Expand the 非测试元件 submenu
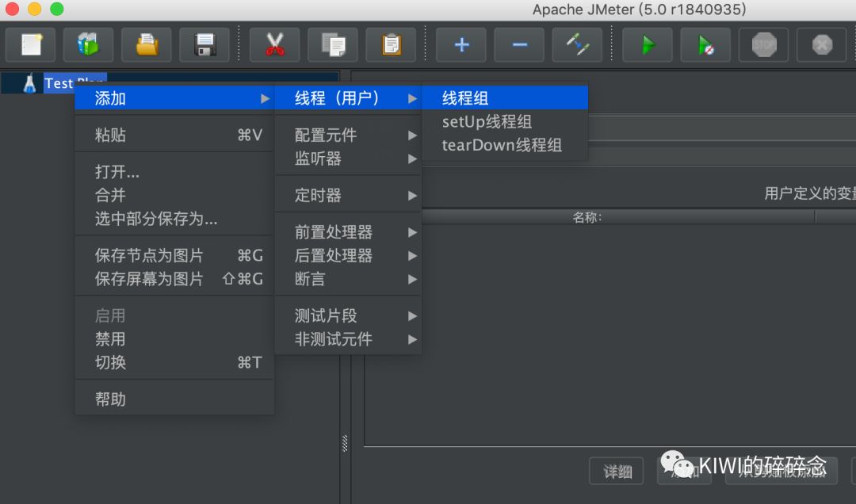The height and width of the screenshot is (504, 856). click(348, 339)
